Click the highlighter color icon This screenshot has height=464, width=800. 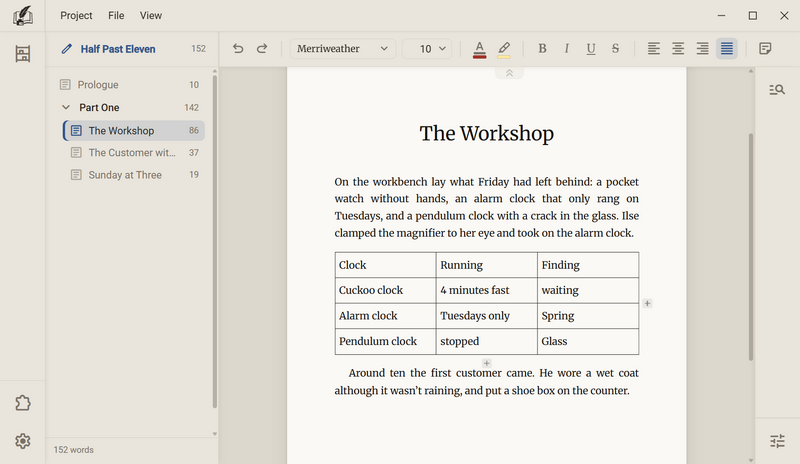504,49
